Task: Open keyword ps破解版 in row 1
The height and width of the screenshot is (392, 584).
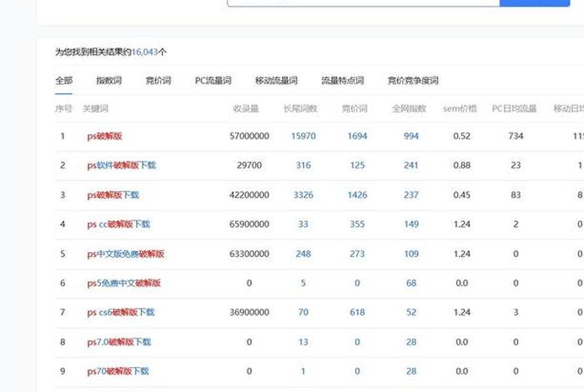Action: (104, 136)
